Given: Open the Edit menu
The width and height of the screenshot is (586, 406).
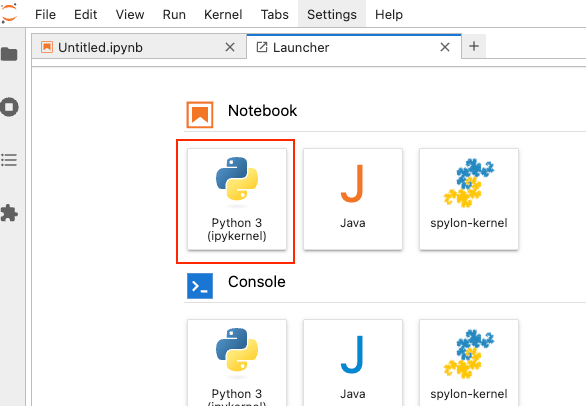Looking at the screenshot, I should click(85, 14).
